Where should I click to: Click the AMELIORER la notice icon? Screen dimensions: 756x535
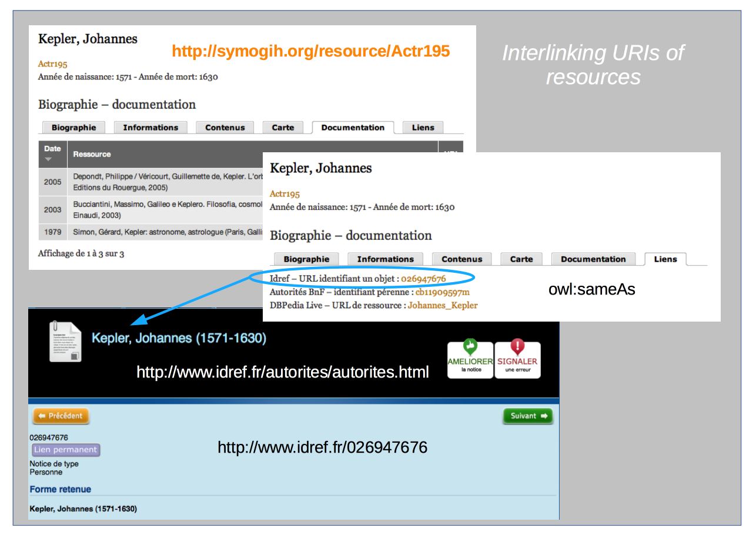[470, 358]
